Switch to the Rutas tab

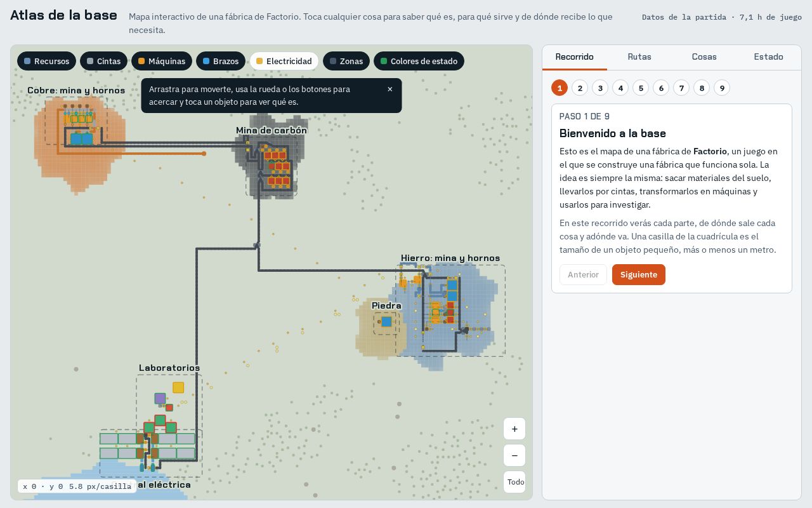639,57
